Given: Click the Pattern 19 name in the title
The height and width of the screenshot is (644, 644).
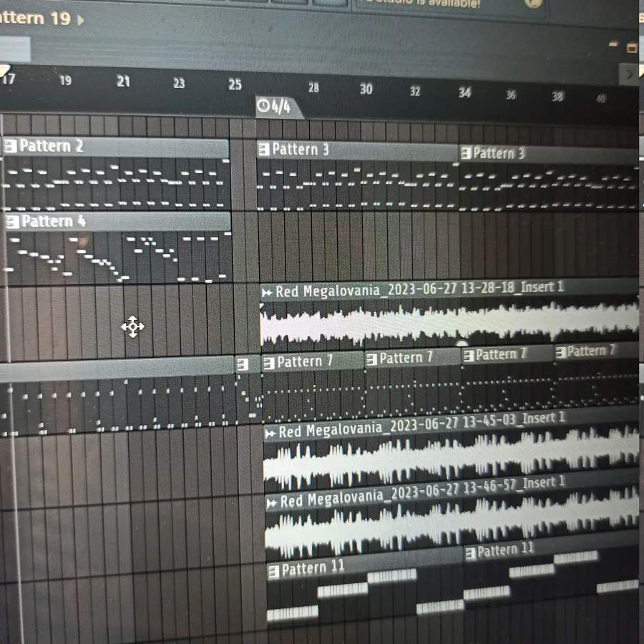Looking at the screenshot, I should (35, 19).
